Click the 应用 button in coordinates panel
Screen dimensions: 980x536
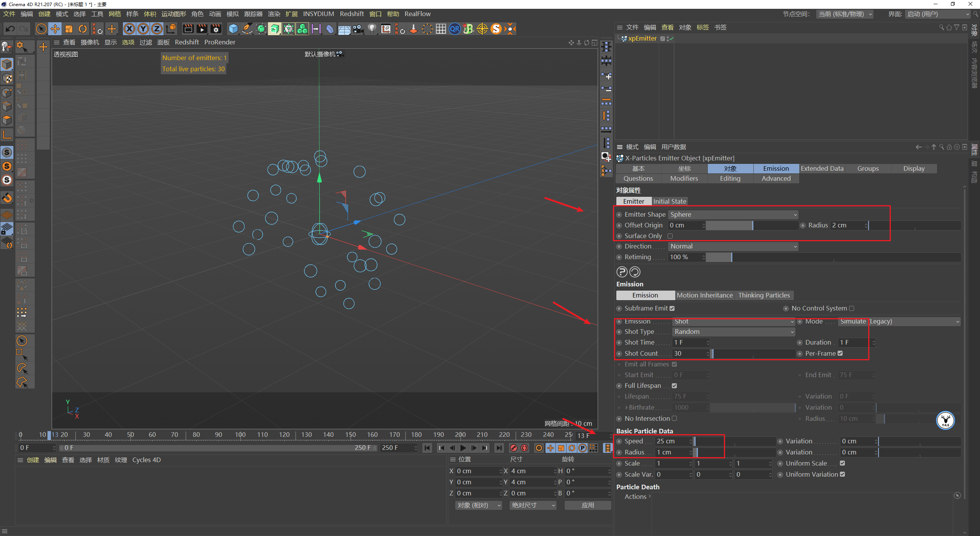pos(588,505)
